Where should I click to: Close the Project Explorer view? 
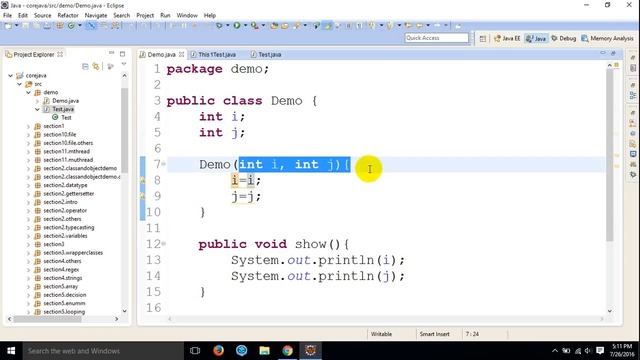[x=60, y=54]
